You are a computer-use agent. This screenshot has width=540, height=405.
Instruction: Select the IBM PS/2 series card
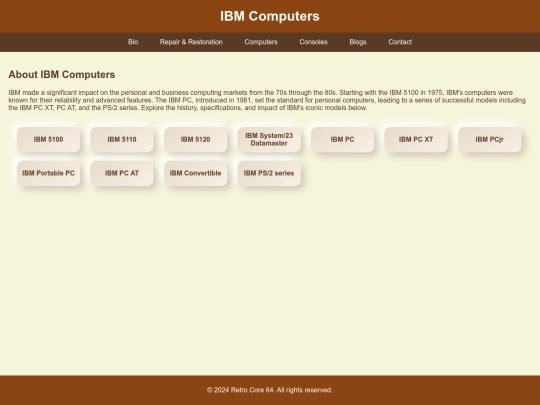tap(269, 173)
